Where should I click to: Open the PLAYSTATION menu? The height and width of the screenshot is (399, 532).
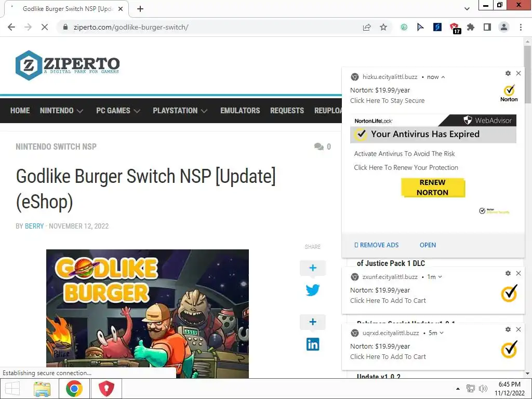175,111
